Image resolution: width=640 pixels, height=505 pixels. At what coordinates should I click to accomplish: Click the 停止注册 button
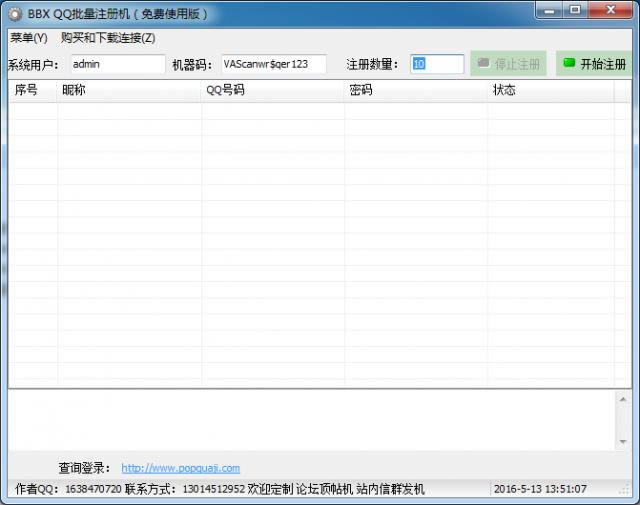tap(509, 64)
